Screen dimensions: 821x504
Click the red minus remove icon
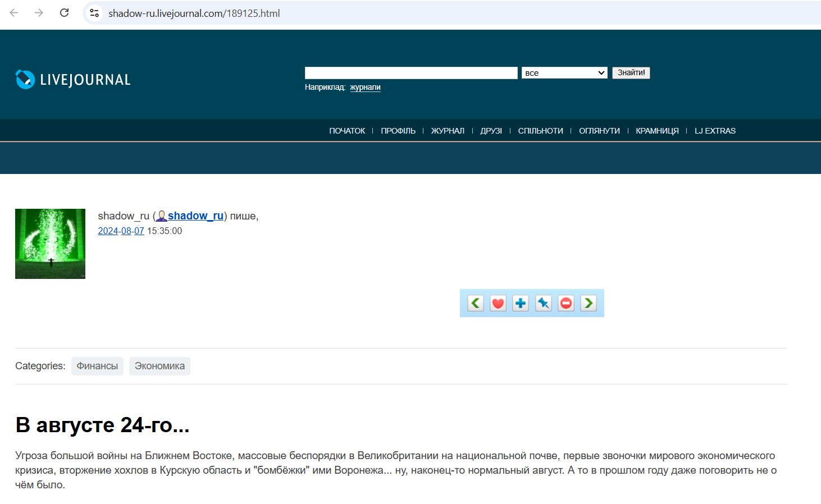pyautogui.click(x=566, y=303)
